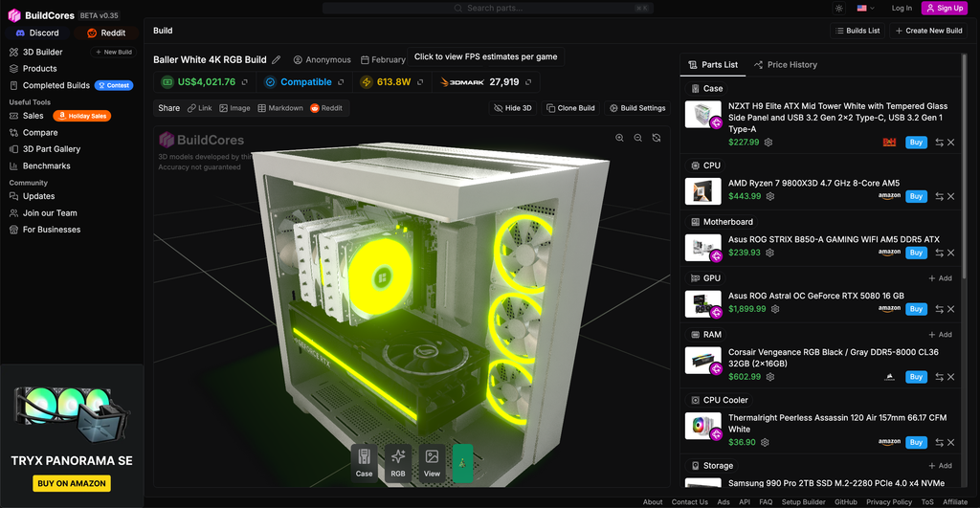This screenshot has width=980, height=508.
Task: Switch to the Price History tab
Action: 785,65
